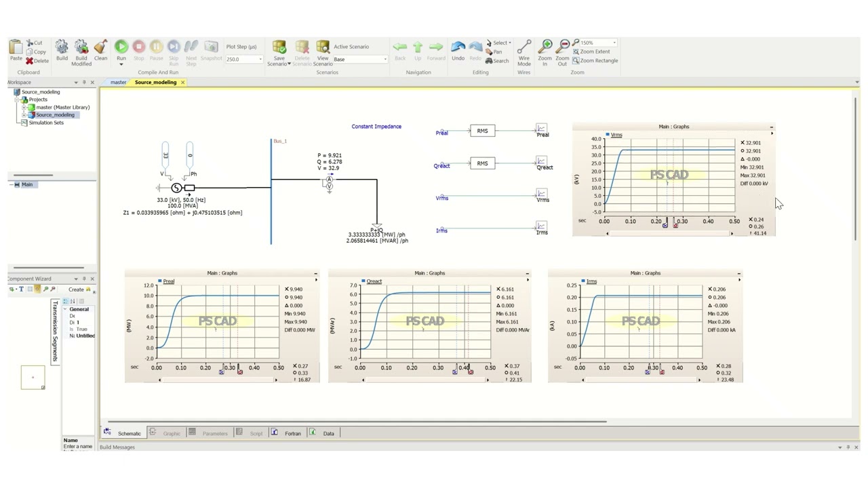Viewport: 868px width, 488px height.
Task: Click the Preal graph time-axis scrollbar
Action: click(218, 380)
